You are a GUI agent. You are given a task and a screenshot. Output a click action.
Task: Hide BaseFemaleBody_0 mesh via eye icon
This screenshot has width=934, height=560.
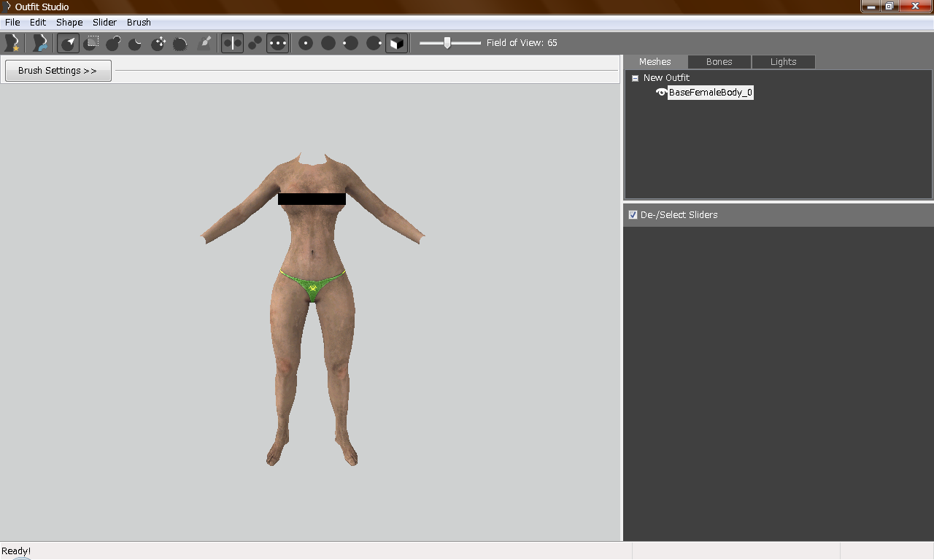(661, 93)
